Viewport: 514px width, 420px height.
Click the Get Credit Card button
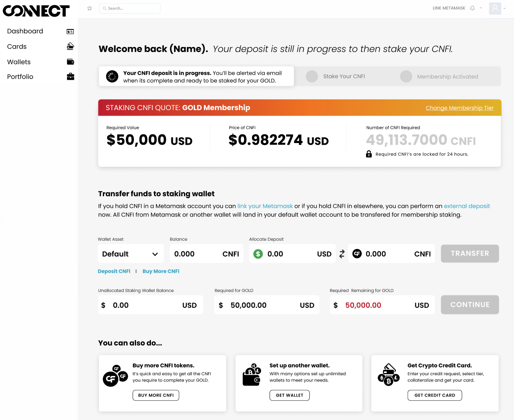click(x=435, y=395)
